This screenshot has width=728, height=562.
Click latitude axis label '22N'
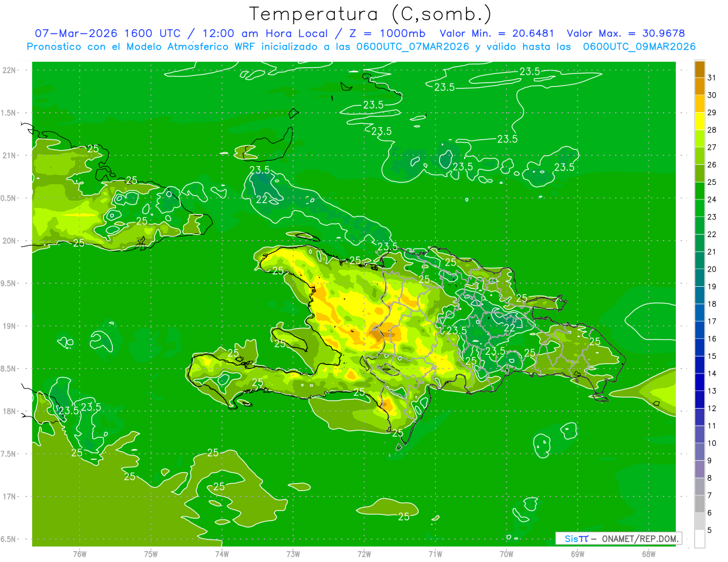pyautogui.click(x=10, y=70)
